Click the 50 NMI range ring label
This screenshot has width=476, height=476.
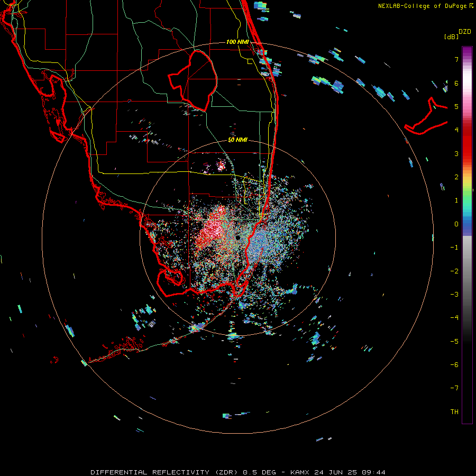tap(237, 140)
